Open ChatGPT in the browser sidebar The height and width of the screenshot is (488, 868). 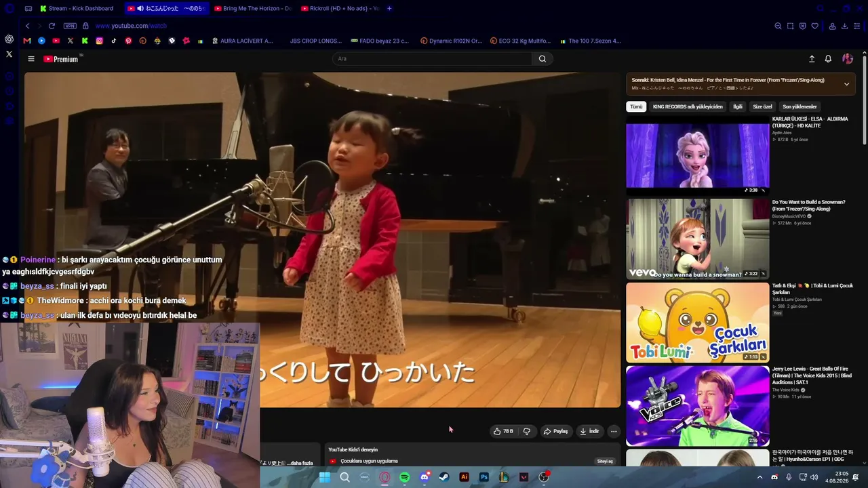[x=9, y=39]
